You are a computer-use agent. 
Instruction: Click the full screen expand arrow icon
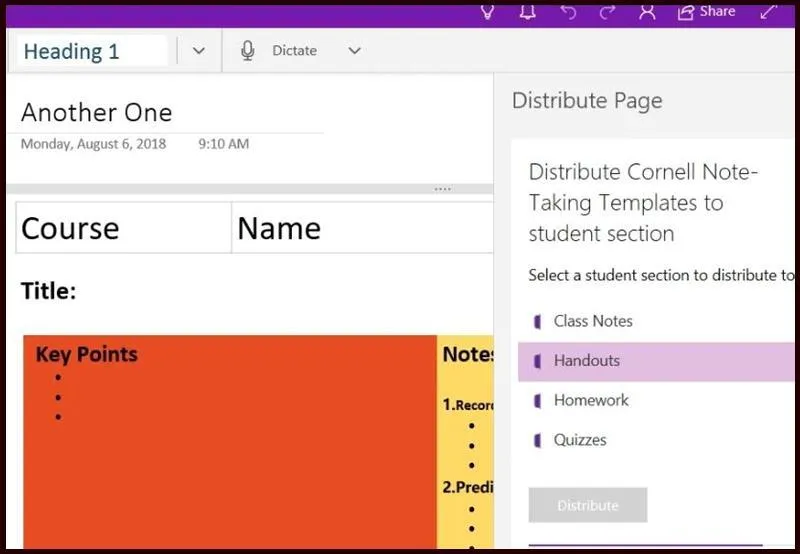pos(768,12)
